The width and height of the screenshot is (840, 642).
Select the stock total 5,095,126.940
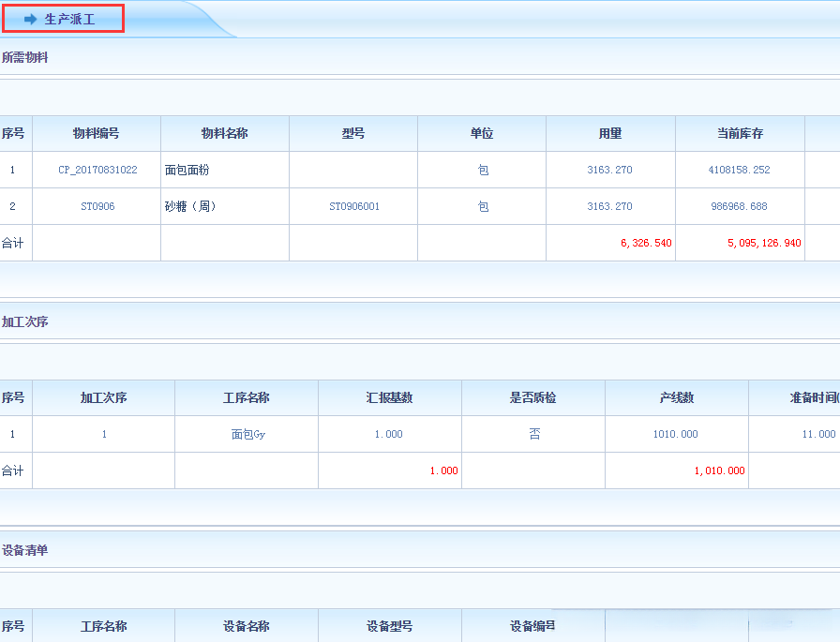click(x=764, y=243)
